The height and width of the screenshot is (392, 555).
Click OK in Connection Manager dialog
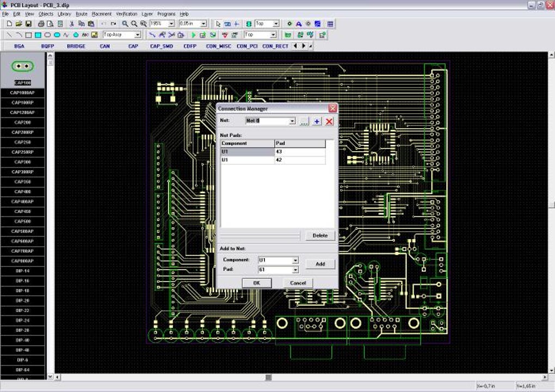(x=256, y=283)
